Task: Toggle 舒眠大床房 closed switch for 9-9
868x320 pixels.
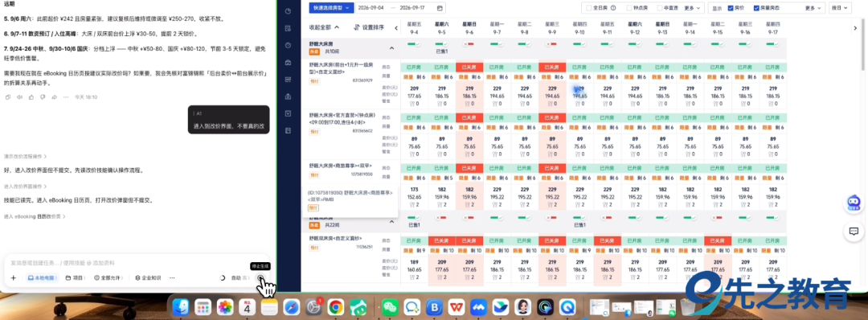Action: click(x=552, y=43)
